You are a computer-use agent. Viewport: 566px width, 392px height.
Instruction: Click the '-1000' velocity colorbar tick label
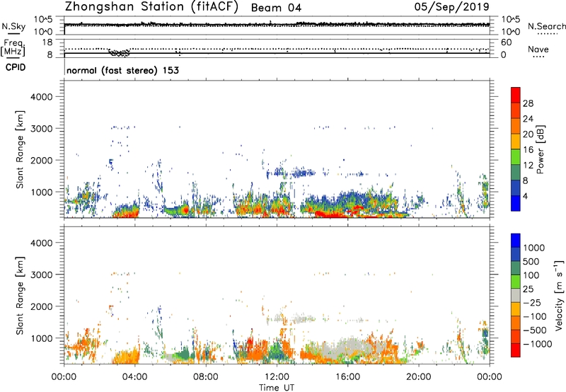click(538, 344)
